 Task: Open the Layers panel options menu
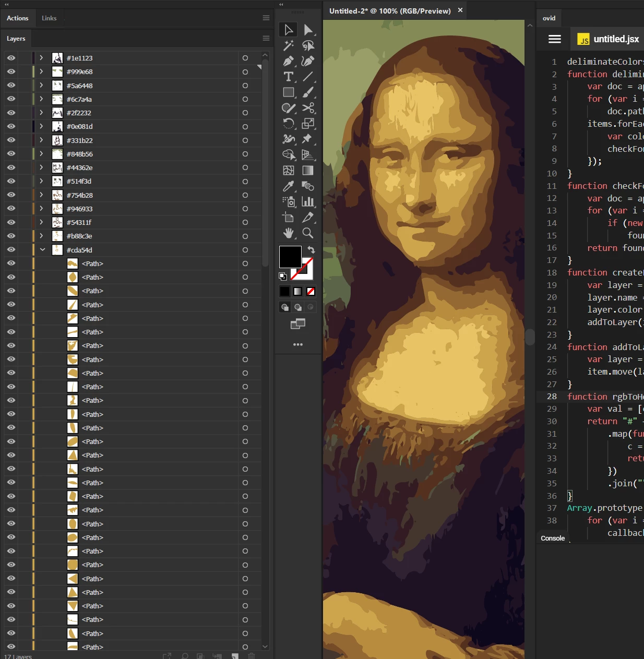[x=266, y=39]
